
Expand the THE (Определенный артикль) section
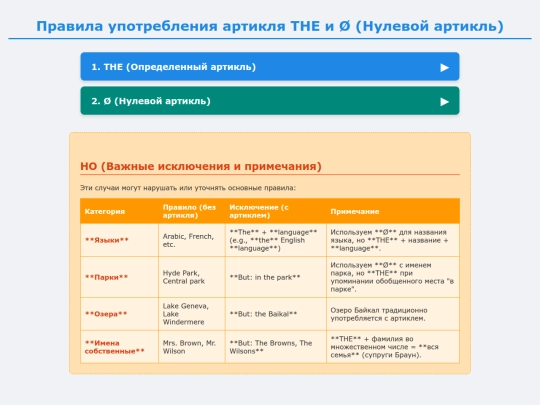pyautogui.click(x=270, y=66)
